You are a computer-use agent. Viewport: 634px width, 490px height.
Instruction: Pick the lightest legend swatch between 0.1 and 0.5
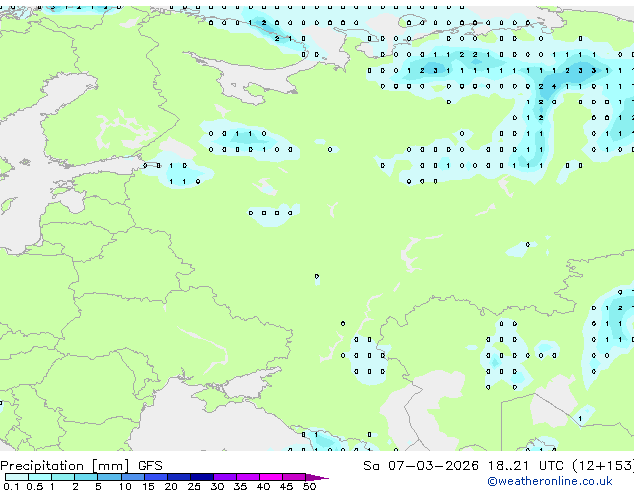pos(17,477)
